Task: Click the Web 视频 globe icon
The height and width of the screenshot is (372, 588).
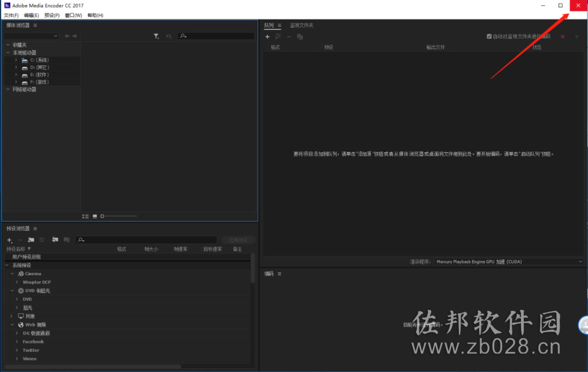Action: 21,325
